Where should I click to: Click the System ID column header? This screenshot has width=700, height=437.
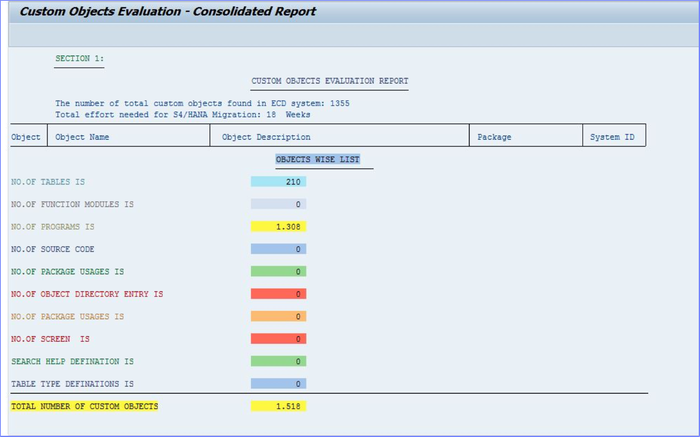click(x=611, y=136)
